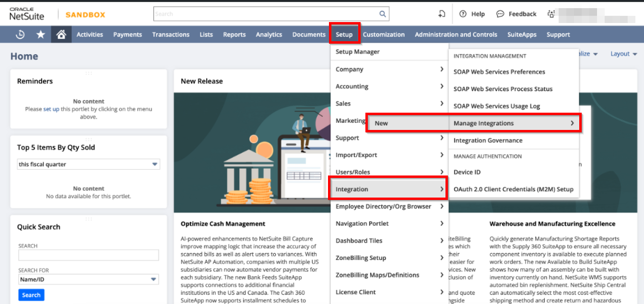Open the Support top navigation menu
Screen dimensions: 644x304
558,35
